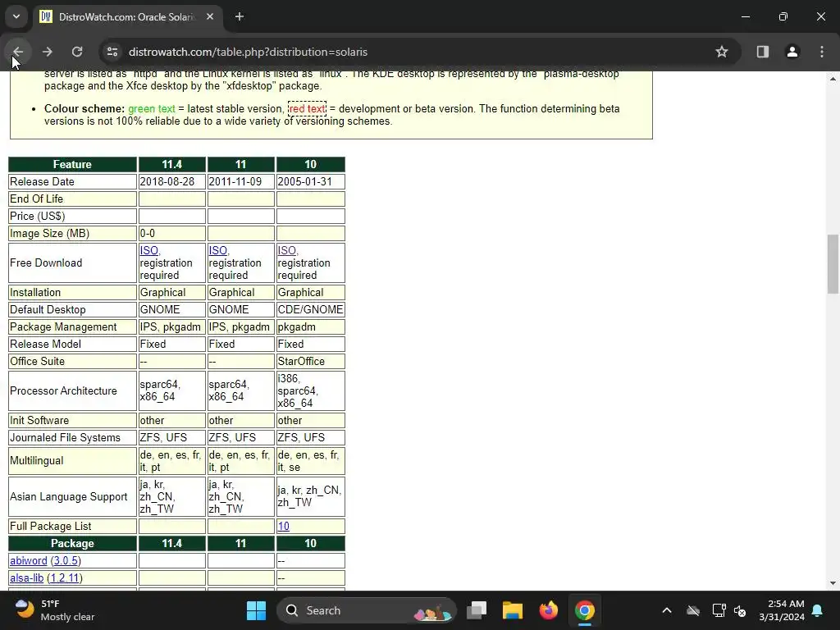
Task: Go back with browser back arrow
Action: [18, 52]
